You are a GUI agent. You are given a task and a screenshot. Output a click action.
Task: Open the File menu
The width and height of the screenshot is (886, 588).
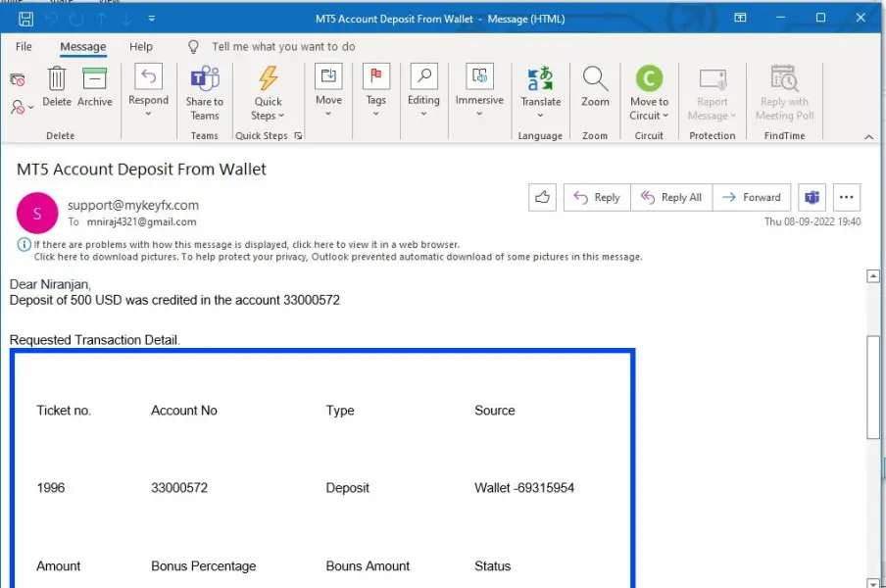point(24,46)
